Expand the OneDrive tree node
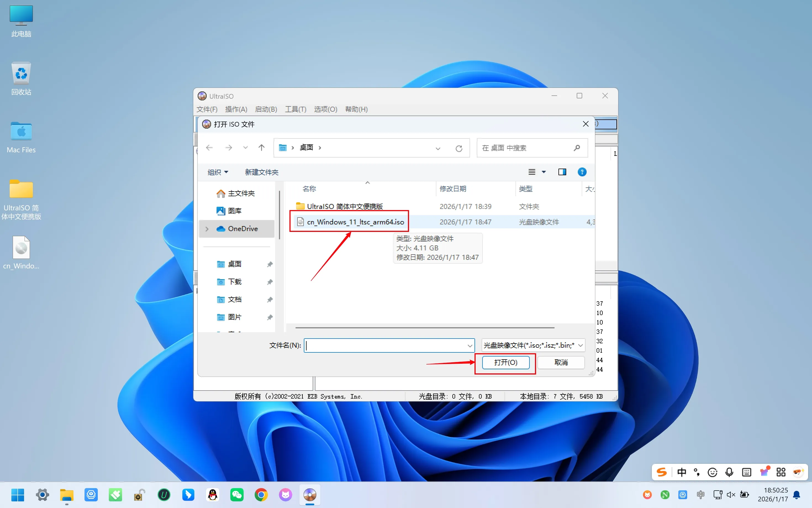812x508 pixels. (207, 229)
